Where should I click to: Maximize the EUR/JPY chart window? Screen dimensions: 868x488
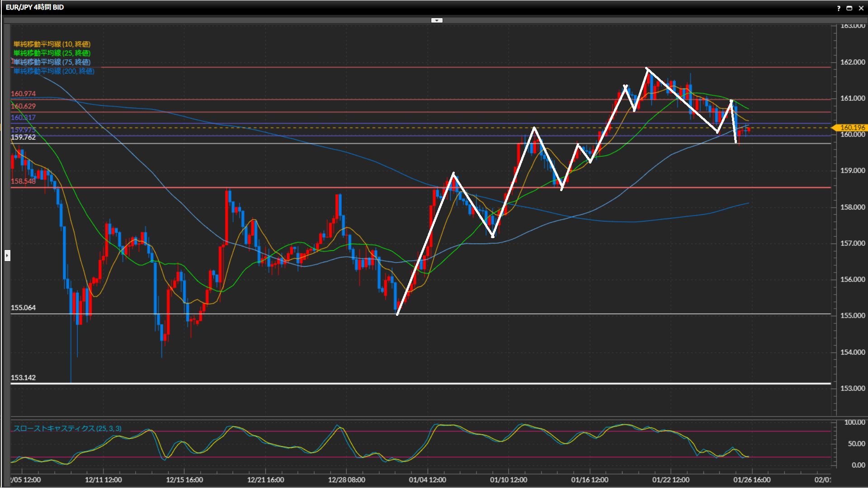click(849, 8)
